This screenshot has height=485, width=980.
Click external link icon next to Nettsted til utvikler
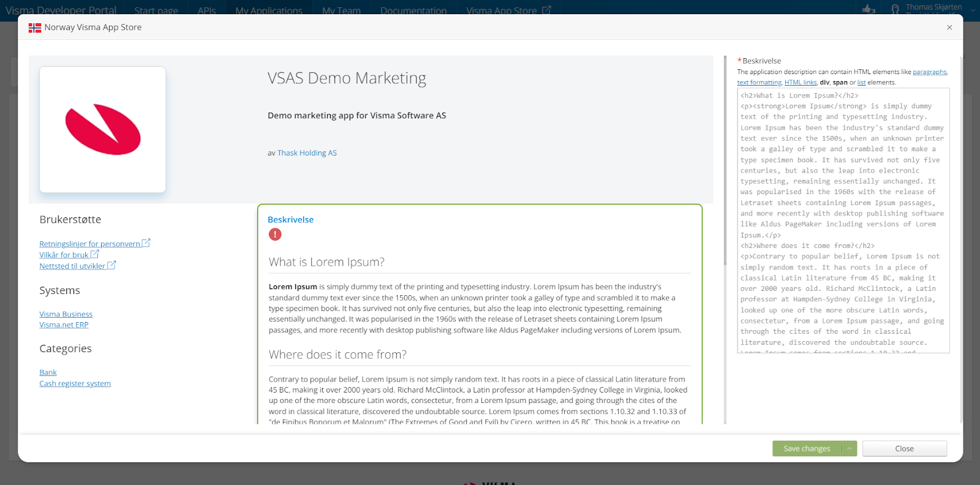(x=111, y=265)
